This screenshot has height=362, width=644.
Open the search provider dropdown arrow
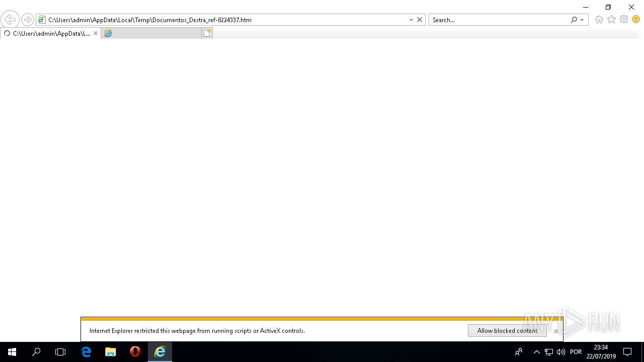pos(582,20)
